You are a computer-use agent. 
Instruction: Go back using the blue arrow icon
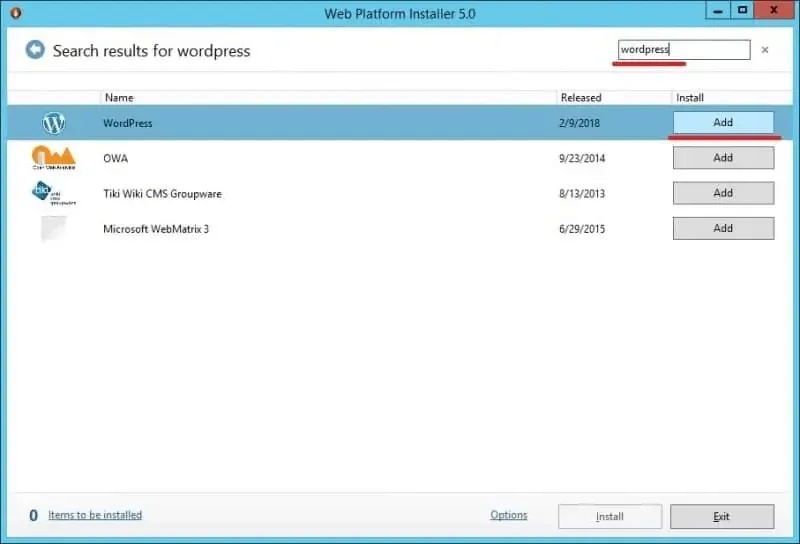35,50
